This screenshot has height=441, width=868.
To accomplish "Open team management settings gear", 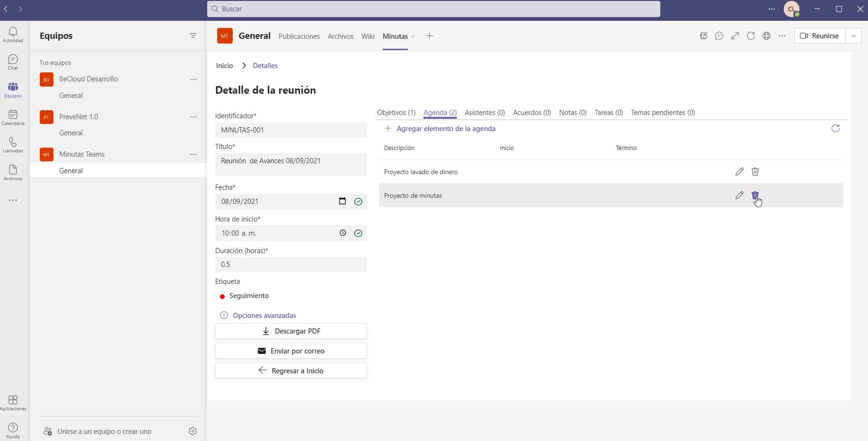I will (193, 431).
